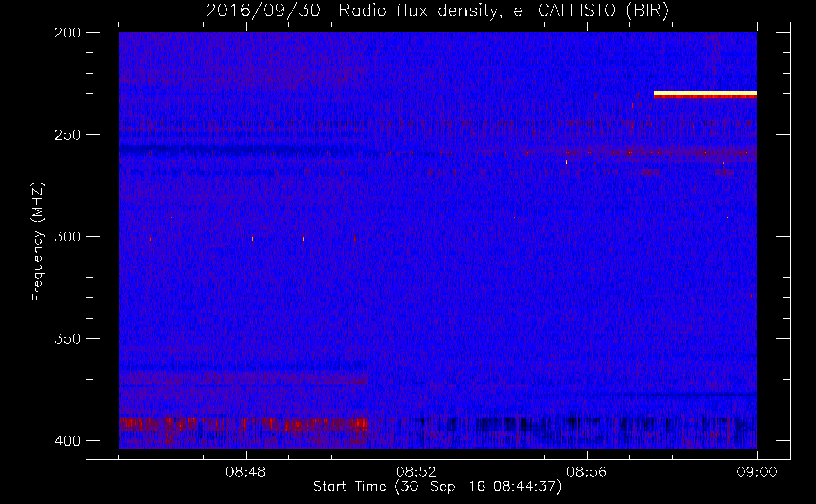Click the 08:56 time tick label

click(587, 472)
